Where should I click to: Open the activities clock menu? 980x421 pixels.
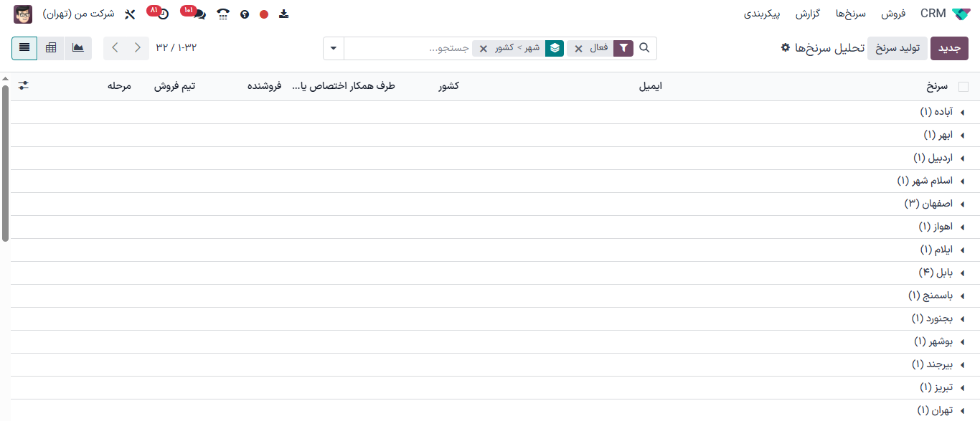pos(164,14)
